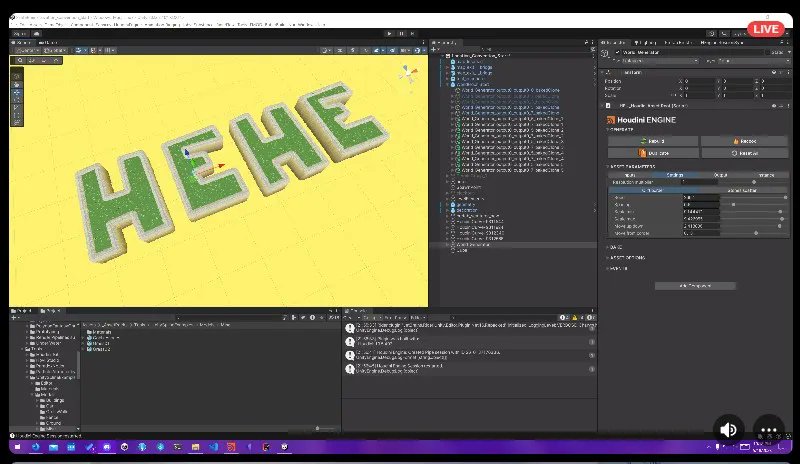Click the Step frame button
This screenshot has width=800, height=464.
pos(412,34)
